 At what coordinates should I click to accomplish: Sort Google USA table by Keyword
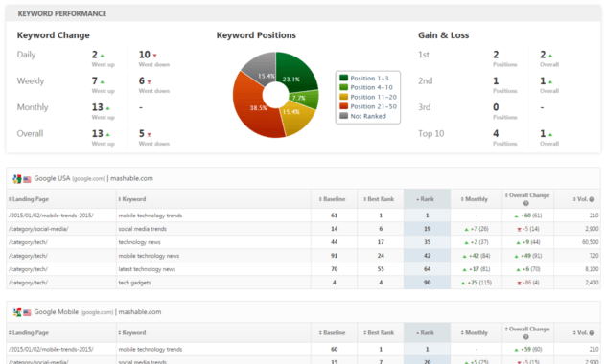click(132, 199)
